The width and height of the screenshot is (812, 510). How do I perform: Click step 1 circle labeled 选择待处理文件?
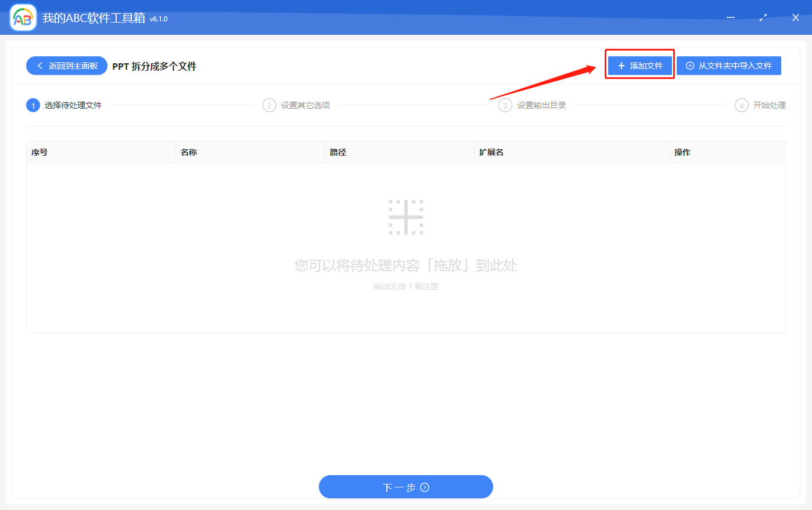point(33,105)
